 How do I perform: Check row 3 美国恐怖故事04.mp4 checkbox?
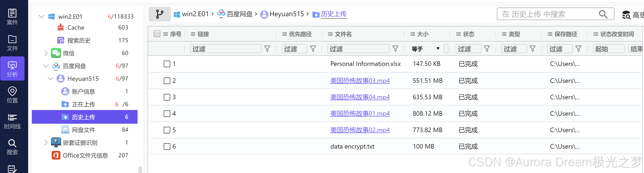tap(167, 97)
